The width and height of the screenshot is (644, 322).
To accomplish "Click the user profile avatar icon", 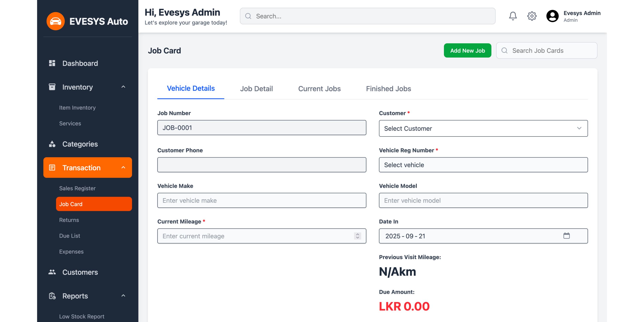I will pos(552,16).
